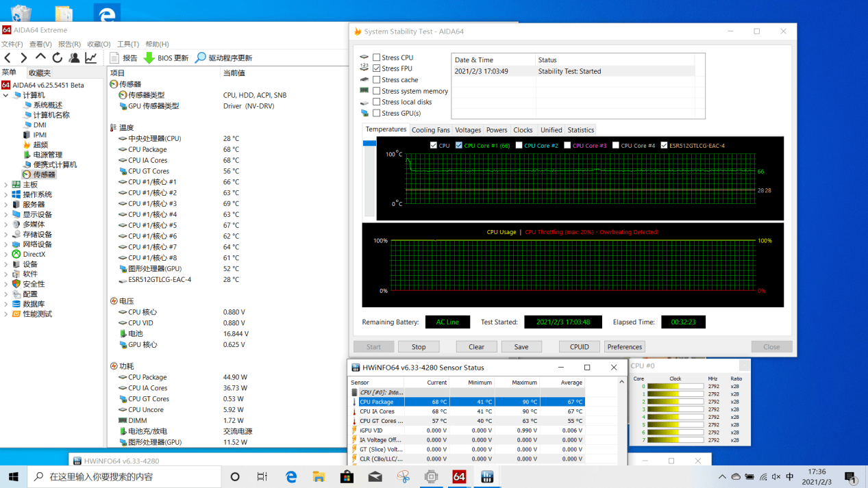The width and height of the screenshot is (868, 488).
Task: Uncheck Stress FPU checkbox
Action: coord(377,68)
